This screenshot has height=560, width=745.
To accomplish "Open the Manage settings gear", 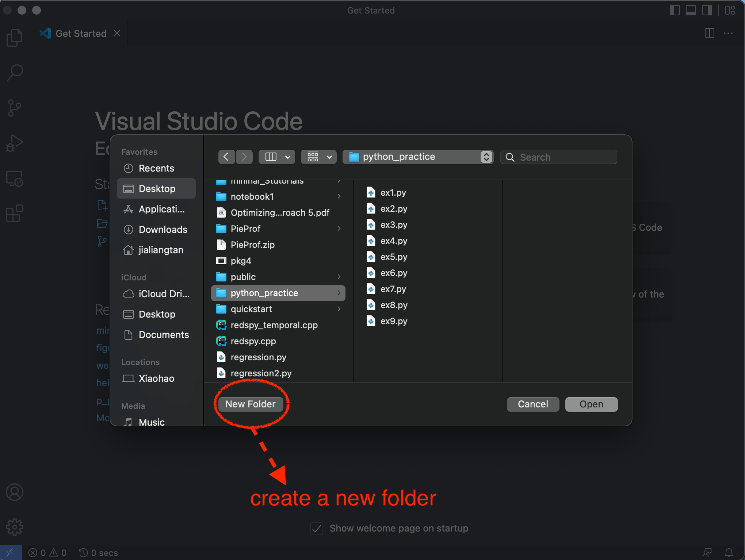I will click(x=14, y=527).
